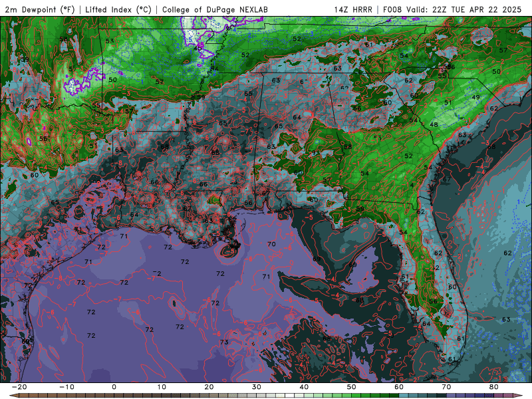Image resolution: width=532 pixels, height=399 pixels.
Task: Click the 67 value off the Georgia coast
Action: tap(447, 179)
